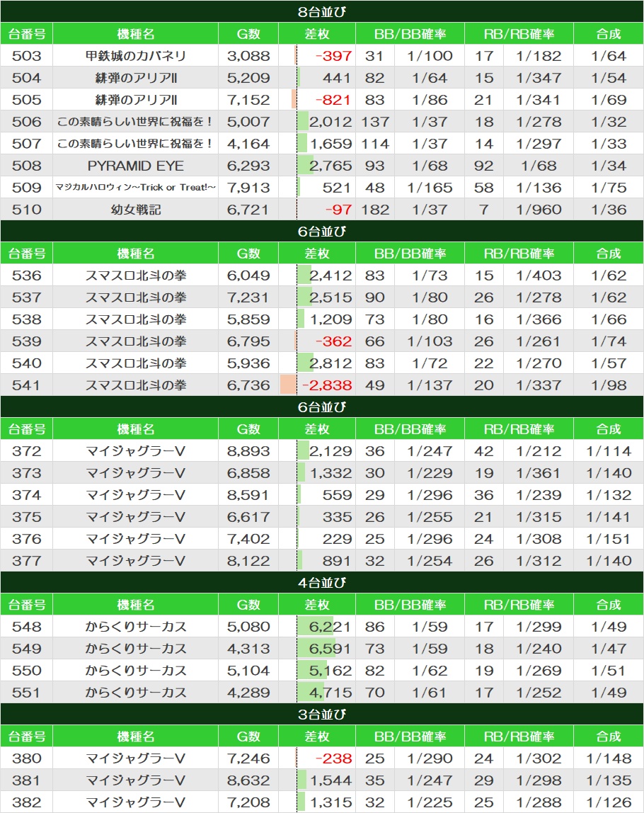Click difference value 335 in row 375
644x813 pixels.
coord(338,517)
